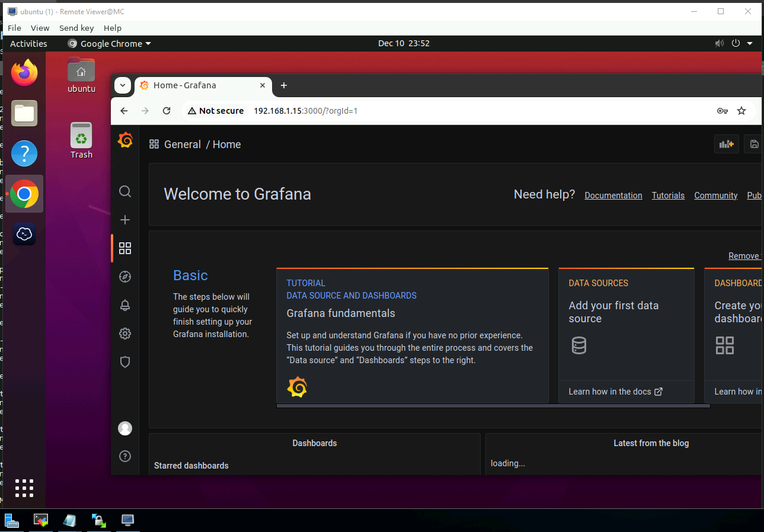Expand the Chrome tab search dropdown
764x532 pixels.
click(122, 85)
